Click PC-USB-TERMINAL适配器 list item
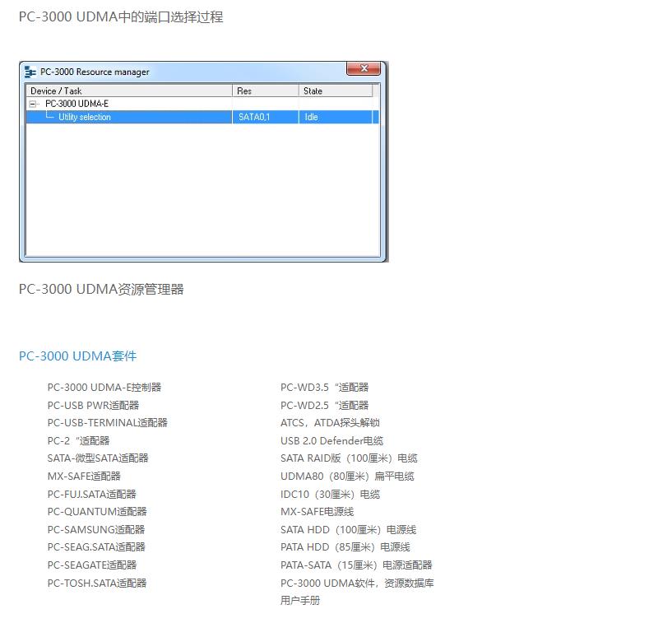Viewport: 672px width, 623px height. pos(107,423)
